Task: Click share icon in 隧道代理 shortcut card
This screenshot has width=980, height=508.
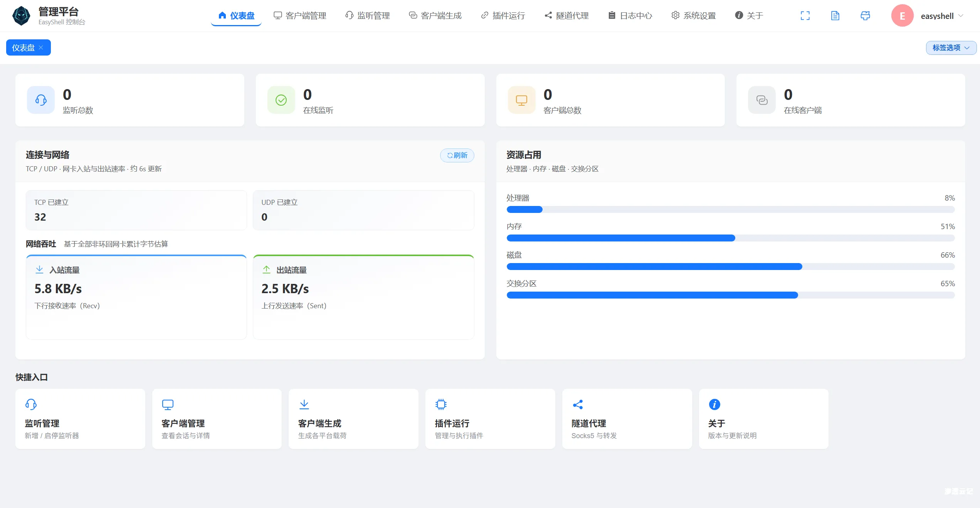Action: click(578, 404)
